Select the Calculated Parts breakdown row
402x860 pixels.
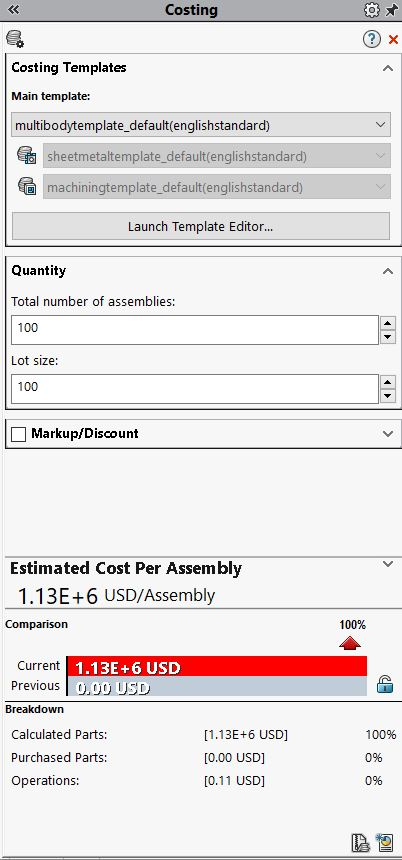tap(203, 734)
